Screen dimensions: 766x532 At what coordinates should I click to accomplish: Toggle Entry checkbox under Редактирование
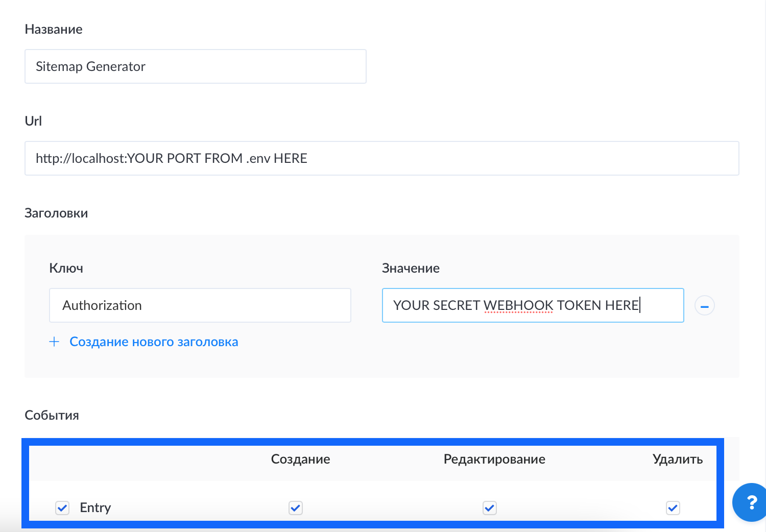490,508
